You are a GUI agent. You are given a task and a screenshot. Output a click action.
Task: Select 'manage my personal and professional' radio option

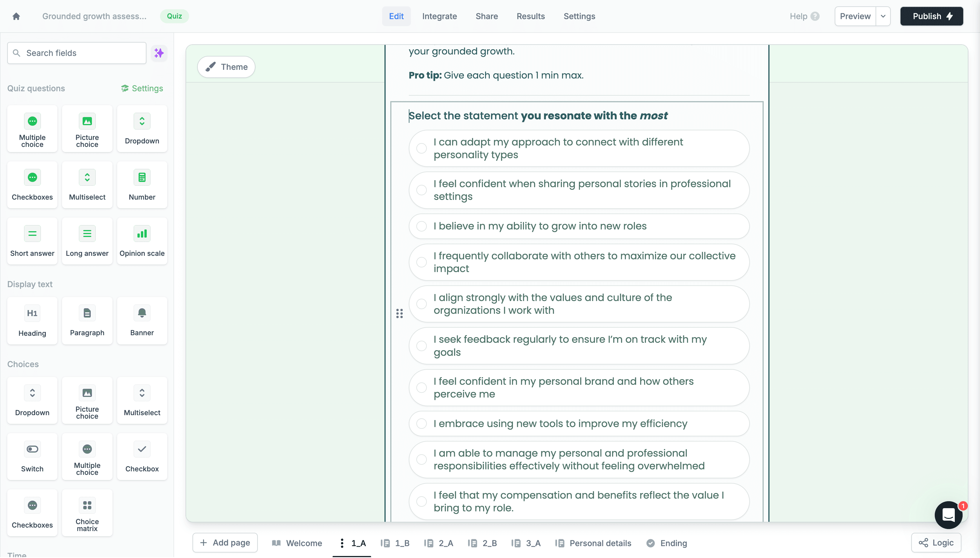point(421,459)
